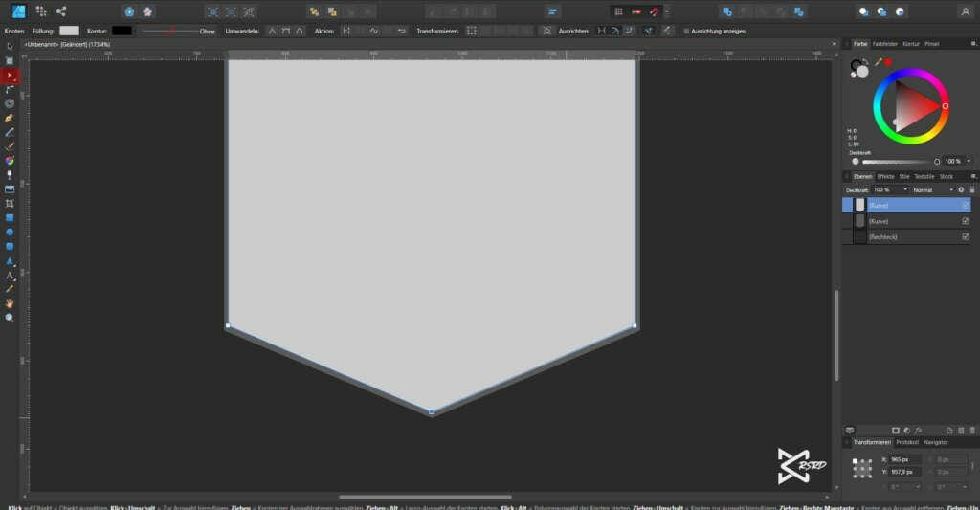980x510 pixels.
Task: Select the Move tool in the left toolbar
Action: coord(10,46)
